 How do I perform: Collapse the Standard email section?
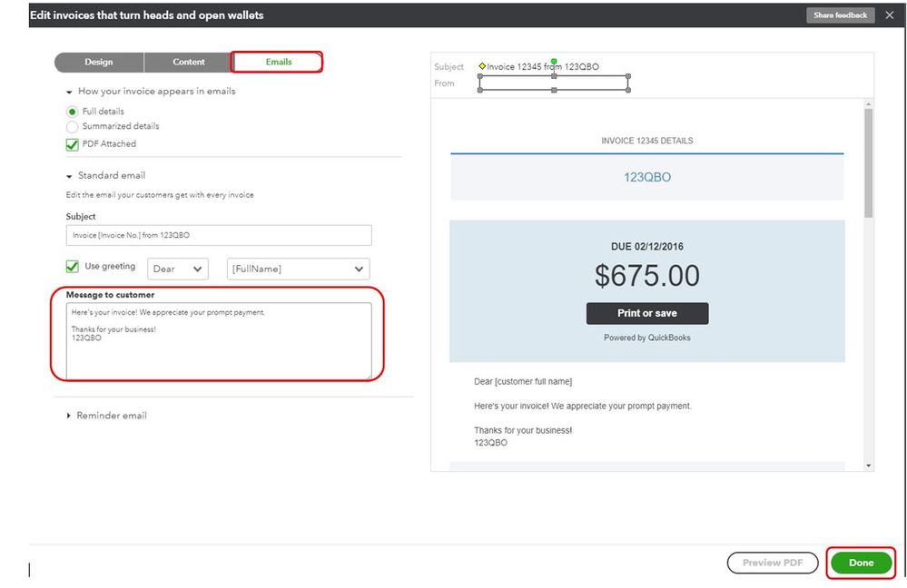[x=69, y=176]
